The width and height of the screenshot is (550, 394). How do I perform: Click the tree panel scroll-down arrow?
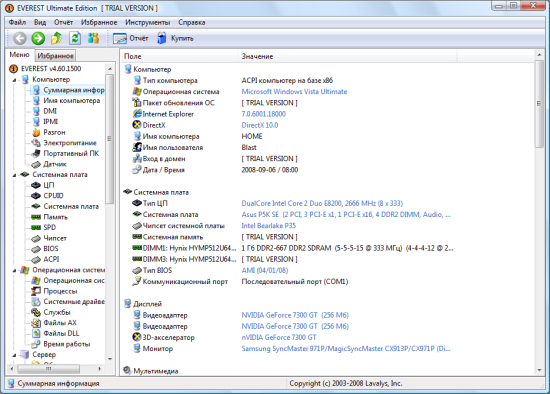point(110,359)
